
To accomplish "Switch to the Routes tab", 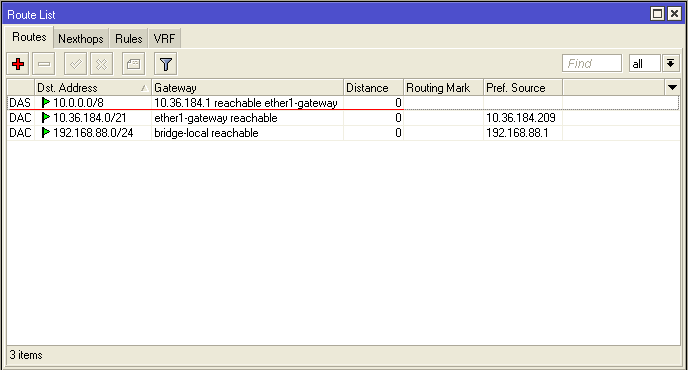I will coord(29,37).
